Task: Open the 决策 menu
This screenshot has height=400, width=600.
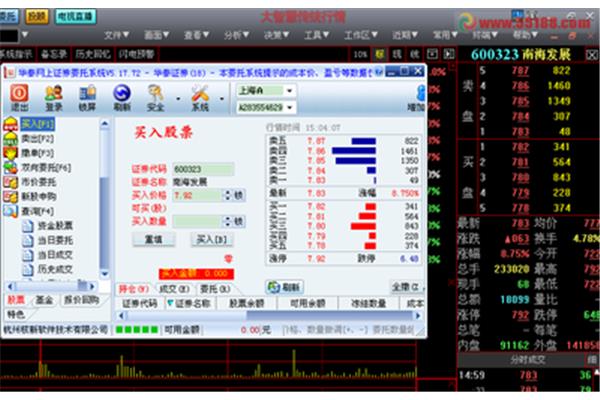Action: tap(276, 35)
